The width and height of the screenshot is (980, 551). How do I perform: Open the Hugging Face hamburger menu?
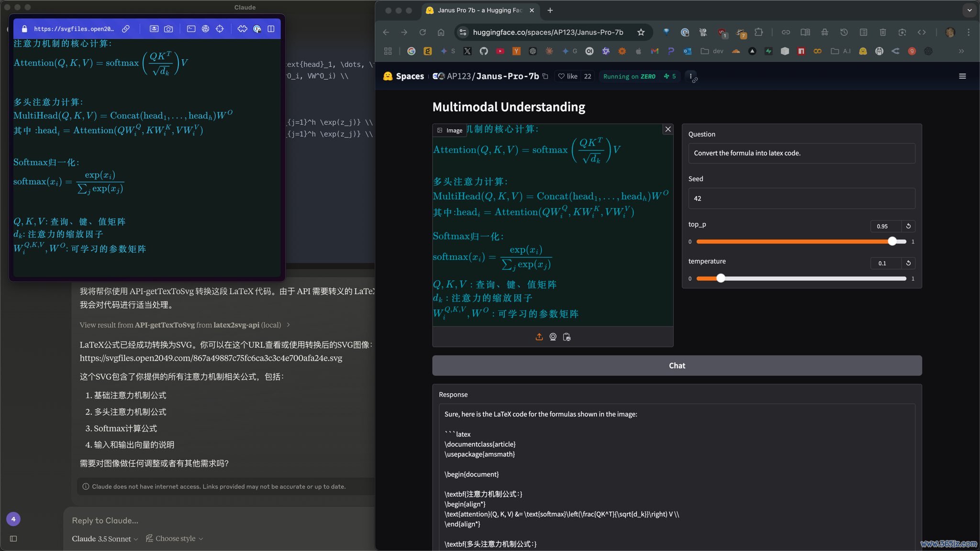pos(962,76)
